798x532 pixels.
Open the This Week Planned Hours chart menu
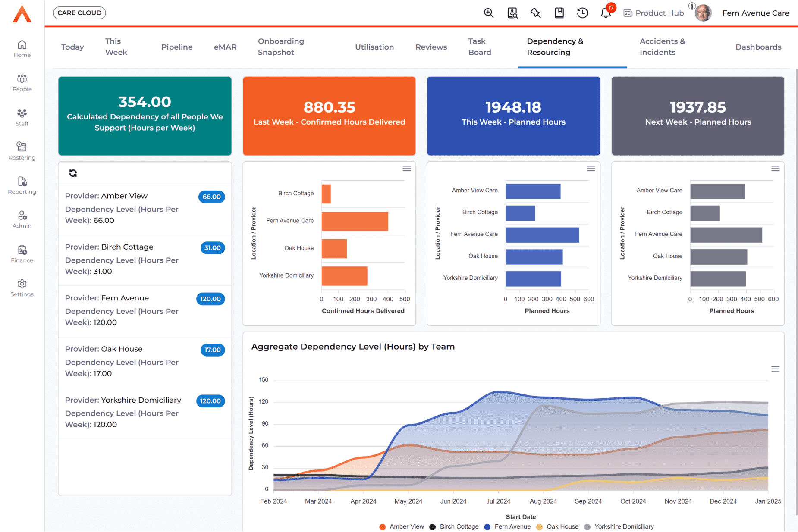(591, 169)
